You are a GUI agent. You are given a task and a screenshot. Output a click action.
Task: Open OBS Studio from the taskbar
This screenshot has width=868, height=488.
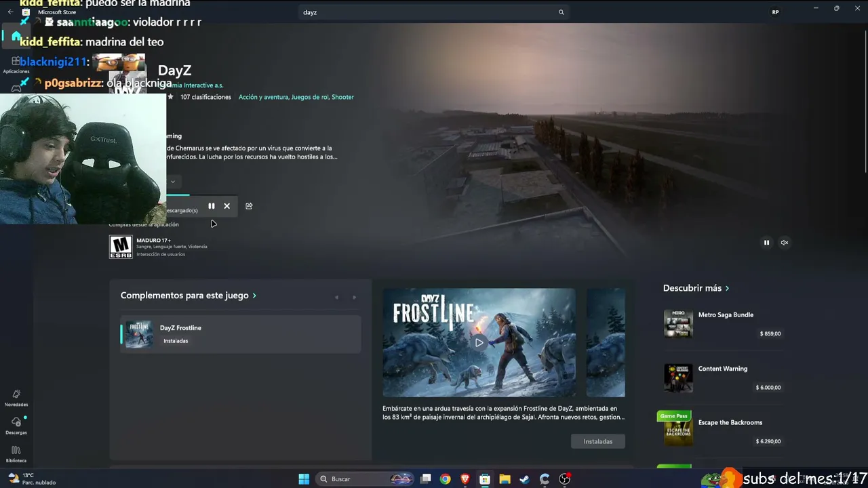565,479
